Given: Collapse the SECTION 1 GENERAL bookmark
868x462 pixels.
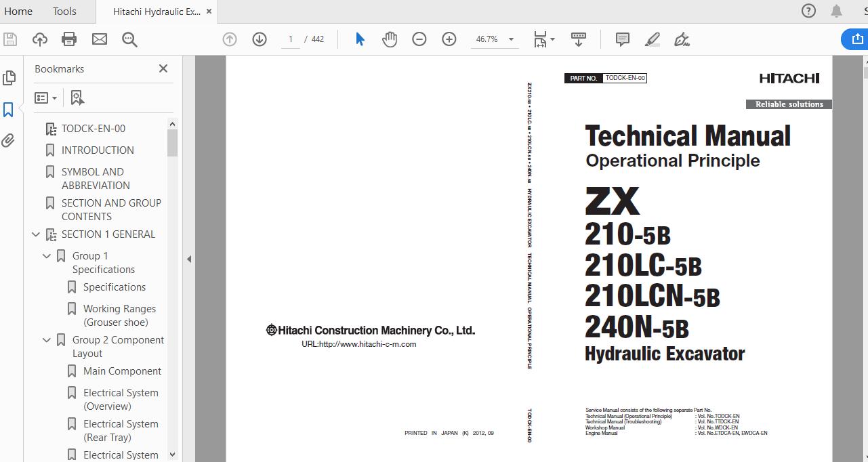Looking at the screenshot, I should tap(36, 234).
